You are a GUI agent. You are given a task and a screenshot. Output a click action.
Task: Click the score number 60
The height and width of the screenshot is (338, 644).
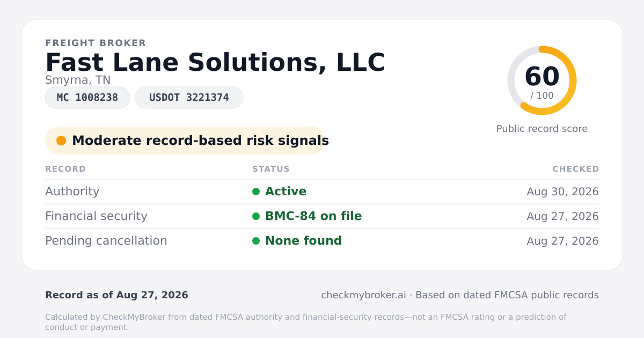542,76
